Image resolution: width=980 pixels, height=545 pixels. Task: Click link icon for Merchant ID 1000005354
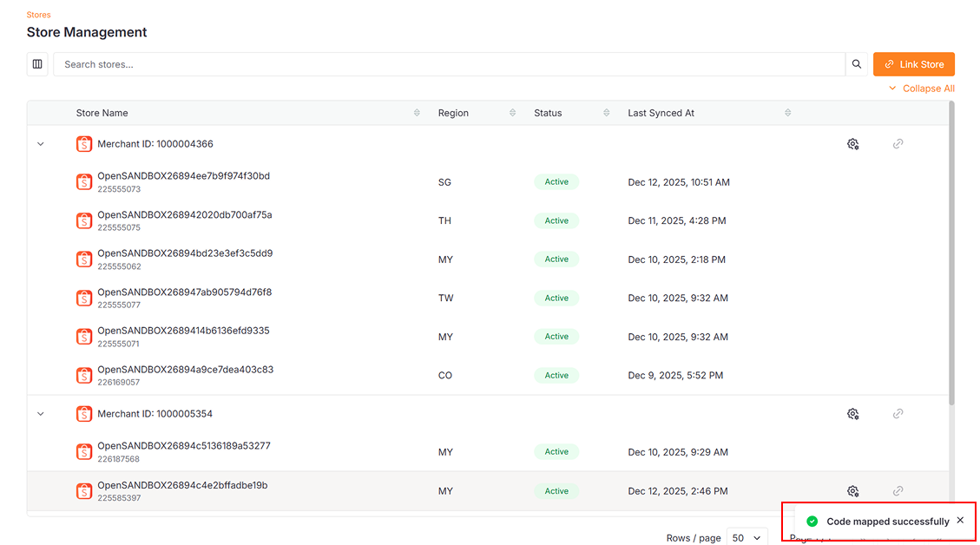tap(898, 414)
